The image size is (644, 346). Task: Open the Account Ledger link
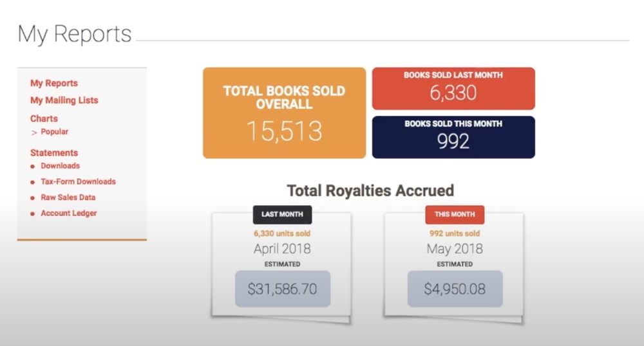68,213
